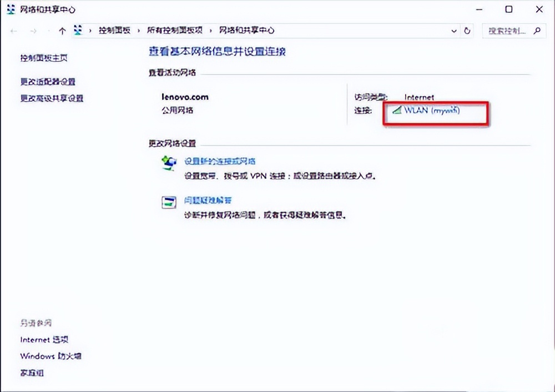555x392 pixels.
Task: Click the refresh icon beside the address bar
Action: pos(467,31)
